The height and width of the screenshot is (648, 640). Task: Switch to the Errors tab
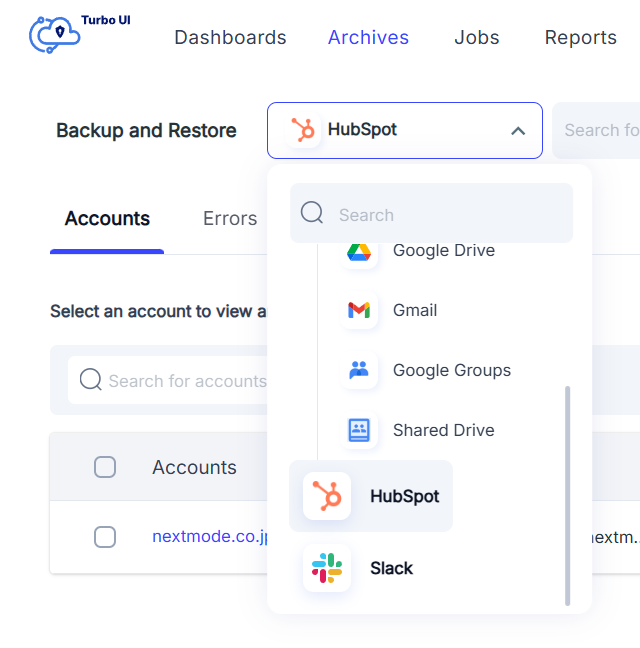click(230, 218)
